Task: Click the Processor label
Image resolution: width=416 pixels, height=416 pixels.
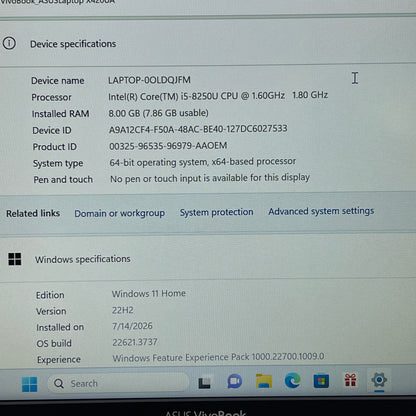Action: pyautogui.click(x=51, y=97)
